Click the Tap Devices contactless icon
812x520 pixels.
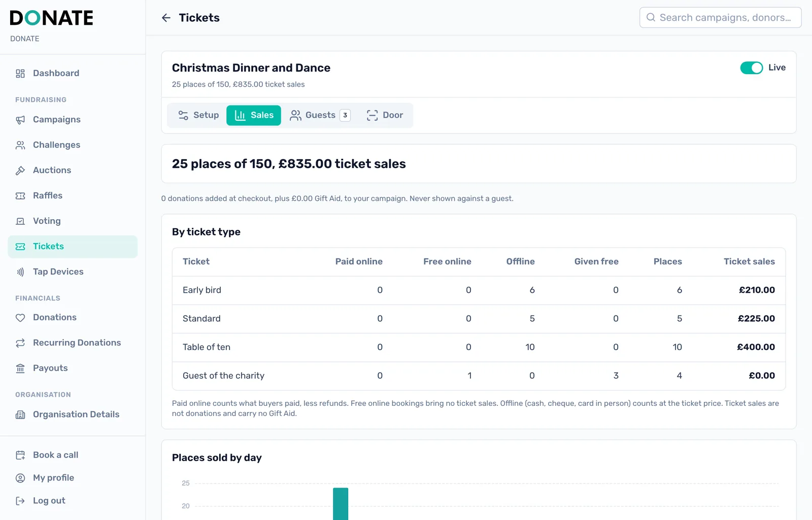[x=20, y=272]
